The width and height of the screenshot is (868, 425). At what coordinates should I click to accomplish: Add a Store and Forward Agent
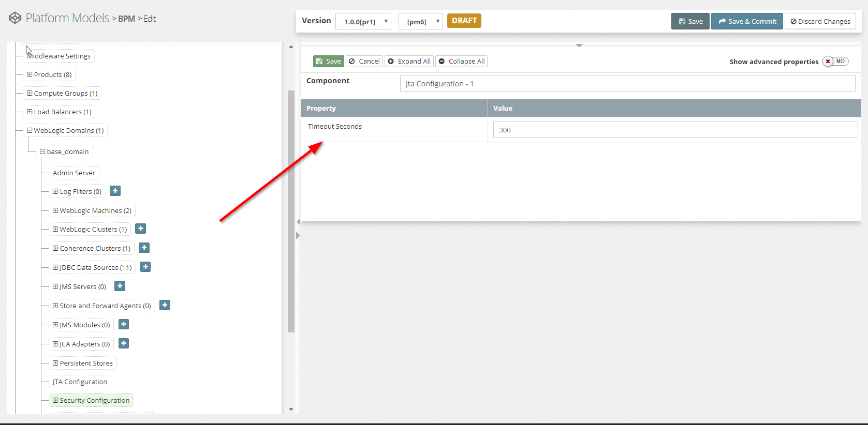tap(165, 305)
